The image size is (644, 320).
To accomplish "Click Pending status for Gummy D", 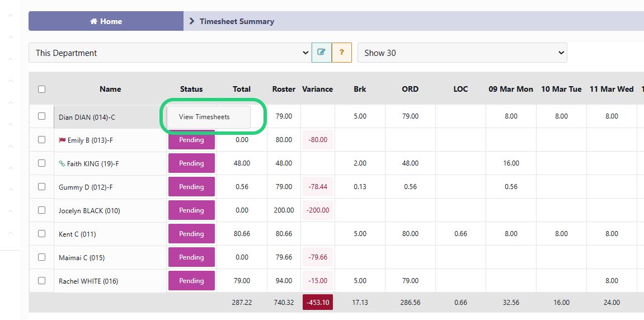I will click(x=191, y=186).
